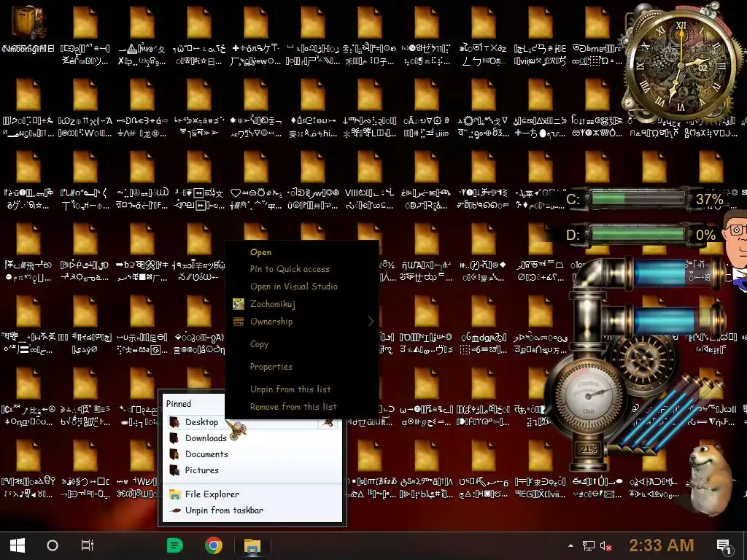
Task: Open the Windows Start menu
Action: pos(18,545)
